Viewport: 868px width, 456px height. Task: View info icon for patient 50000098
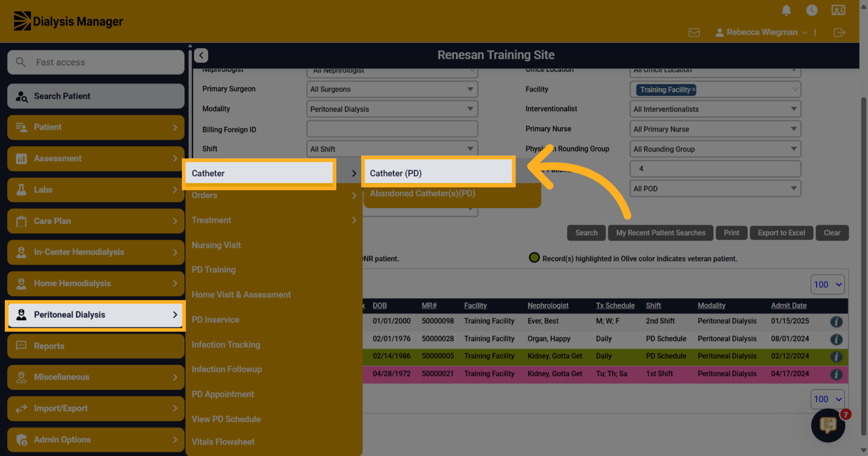pos(836,322)
